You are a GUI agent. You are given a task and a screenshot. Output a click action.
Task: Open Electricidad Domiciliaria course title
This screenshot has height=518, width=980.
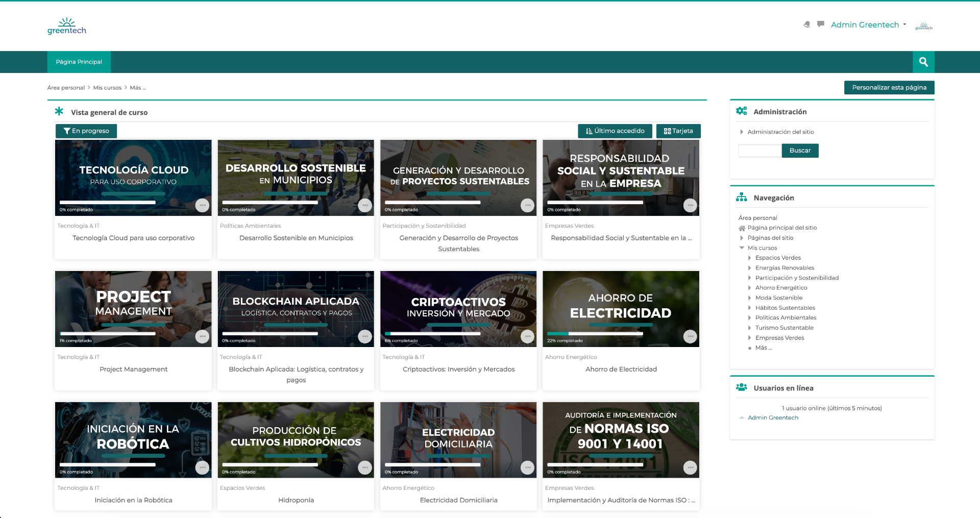pyautogui.click(x=458, y=500)
